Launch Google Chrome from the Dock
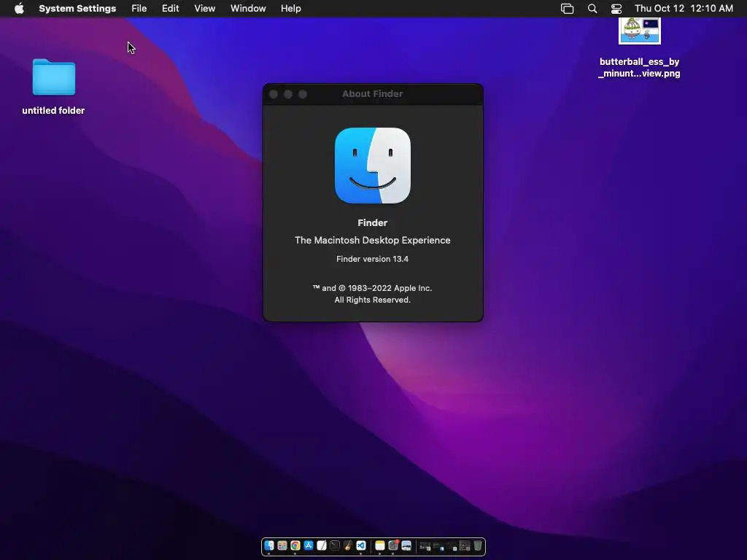 (x=295, y=545)
